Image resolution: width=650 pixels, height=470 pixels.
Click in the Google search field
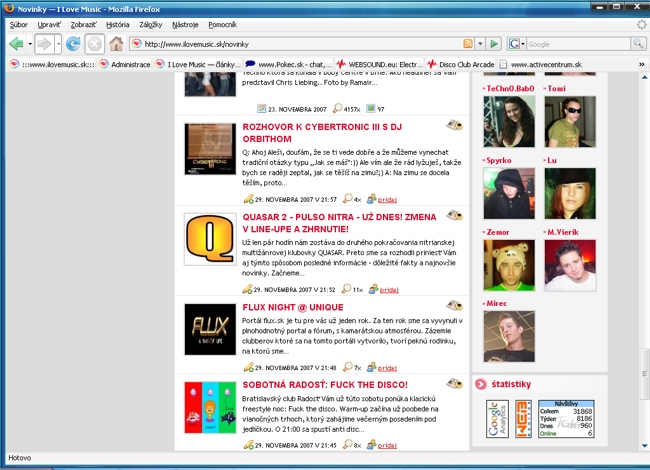click(x=578, y=44)
